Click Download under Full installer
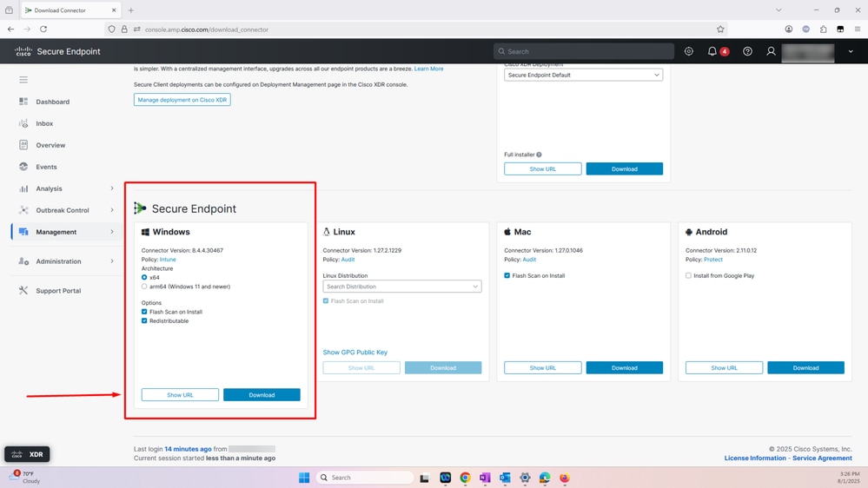Image resolution: width=868 pixels, height=488 pixels. pyautogui.click(x=625, y=168)
